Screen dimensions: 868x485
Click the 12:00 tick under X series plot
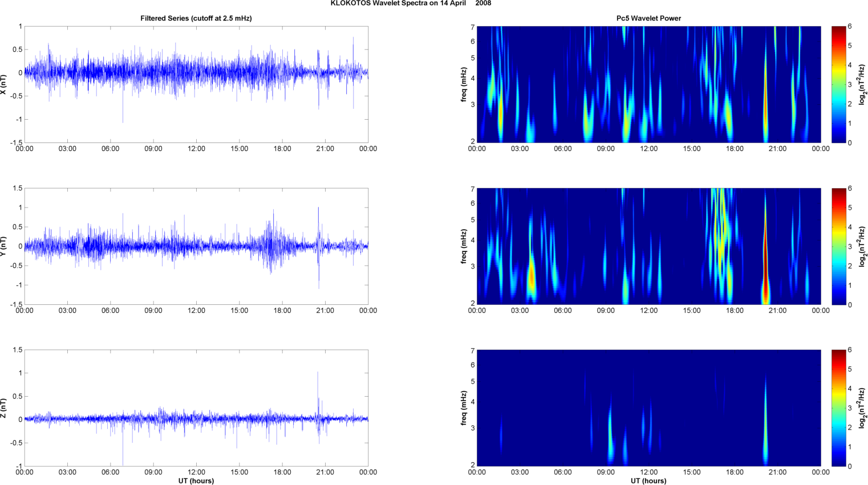(x=196, y=149)
